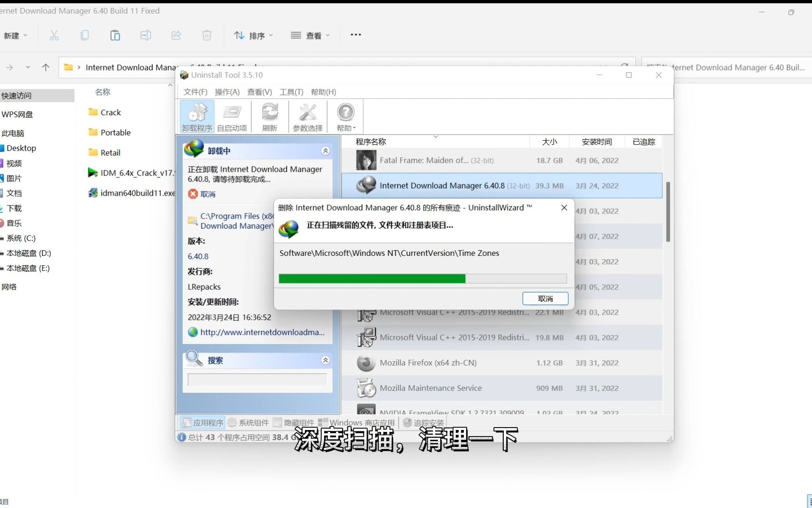Viewport: 812px width, 508px height.
Task: Click the Explorer address bar refresh icon
Action: click(624, 66)
